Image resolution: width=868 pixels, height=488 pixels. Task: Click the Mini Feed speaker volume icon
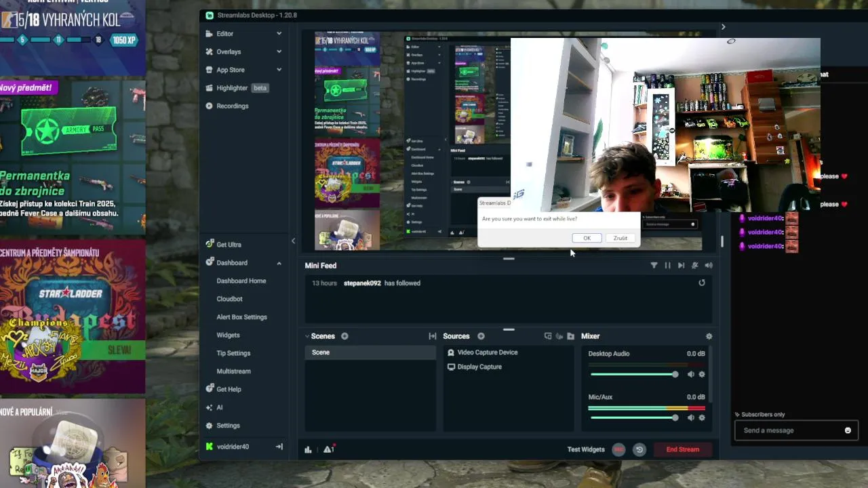coord(709,266)
